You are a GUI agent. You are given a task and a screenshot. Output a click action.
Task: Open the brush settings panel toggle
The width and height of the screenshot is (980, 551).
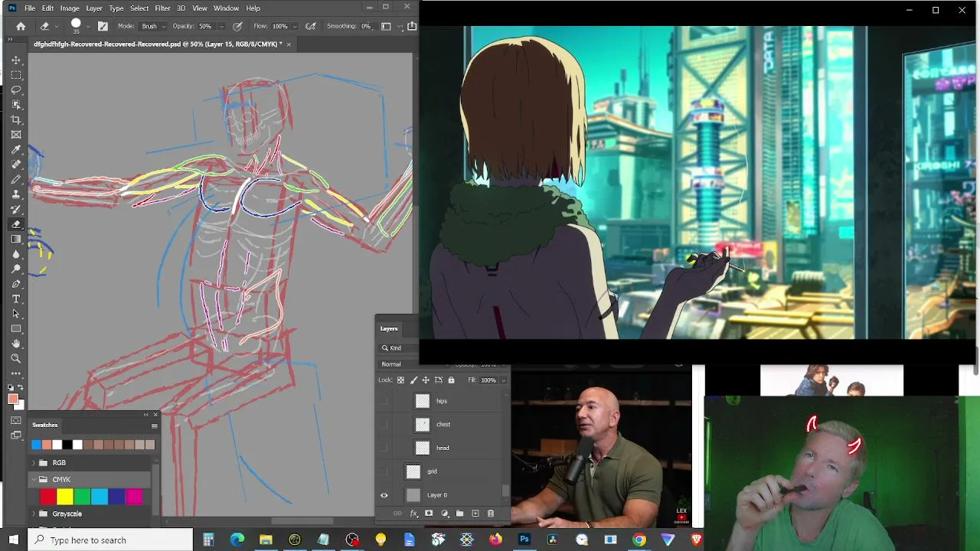click(103, 26)
